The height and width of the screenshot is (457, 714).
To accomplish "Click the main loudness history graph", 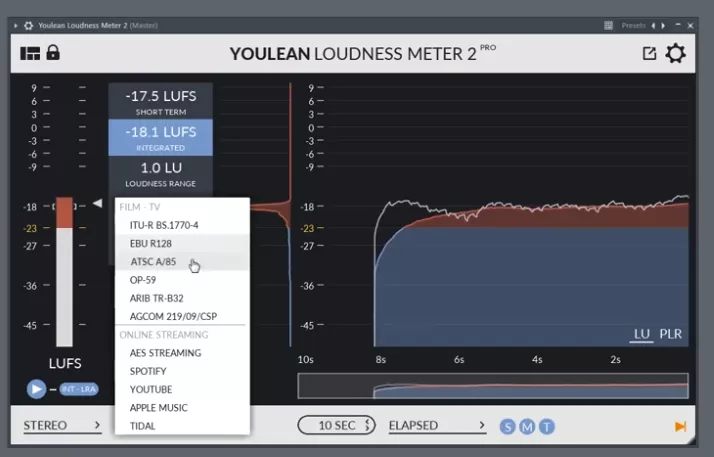I will (x=507, y=215).
